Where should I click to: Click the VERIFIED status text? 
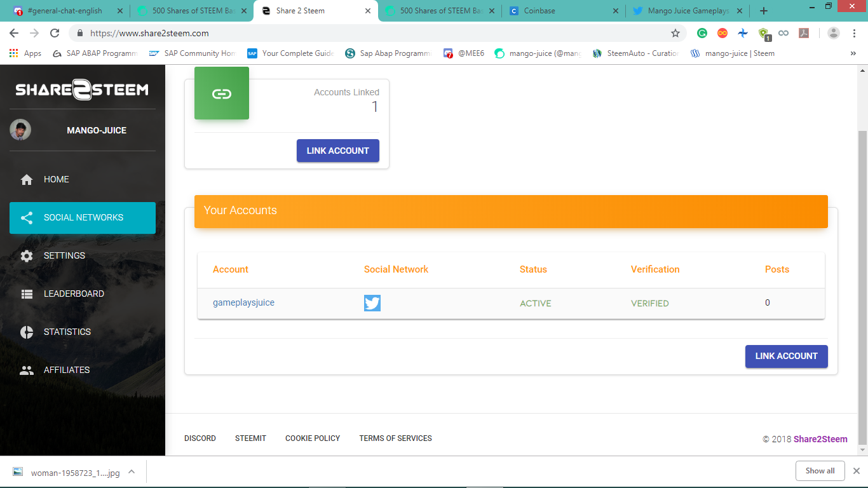coord(650,304)
